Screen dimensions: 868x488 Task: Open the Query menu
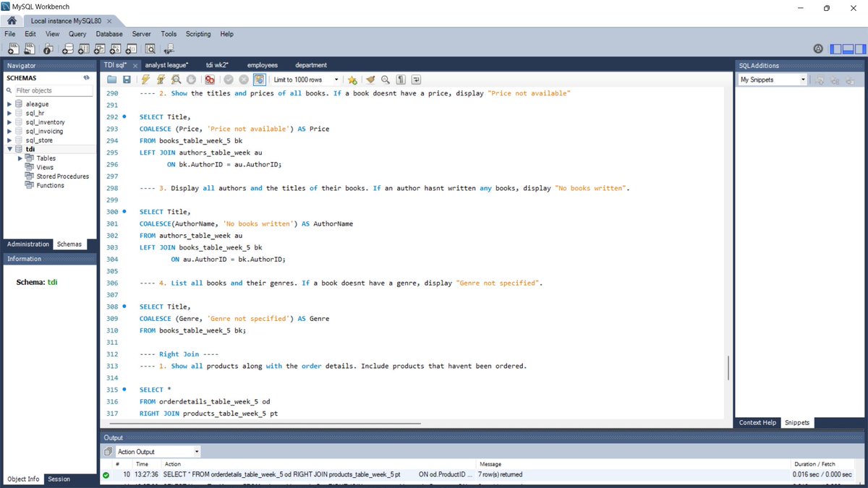click(77, 34)
